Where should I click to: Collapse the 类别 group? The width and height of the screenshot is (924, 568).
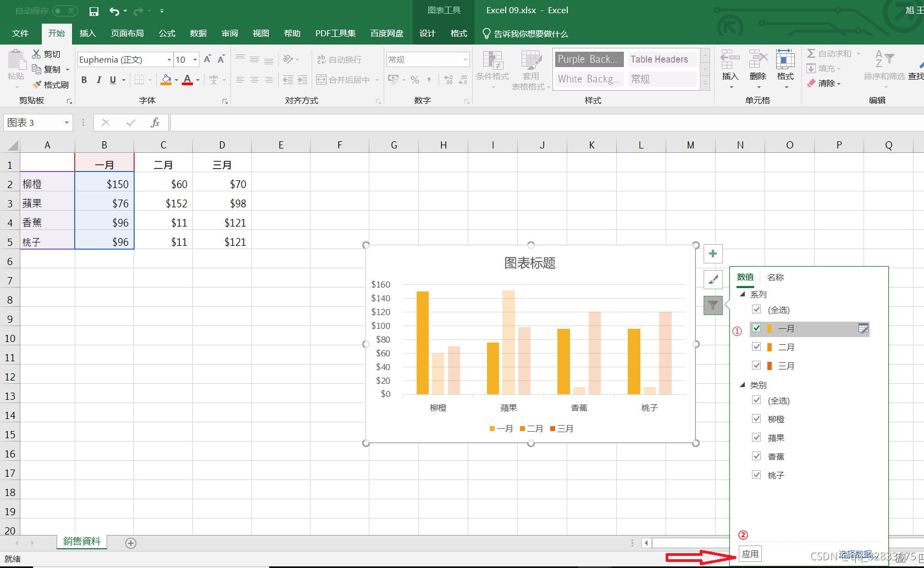click(743, 385)
